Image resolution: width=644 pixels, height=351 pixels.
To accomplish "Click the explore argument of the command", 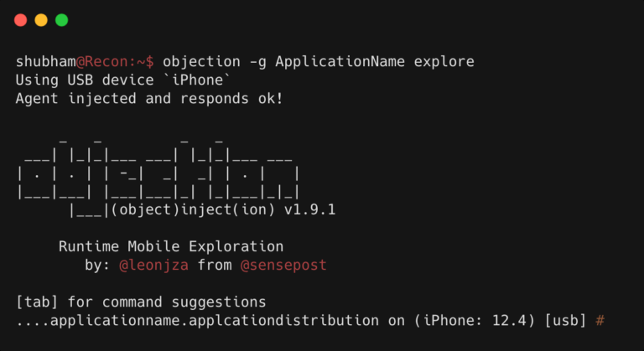I will 444,62.
